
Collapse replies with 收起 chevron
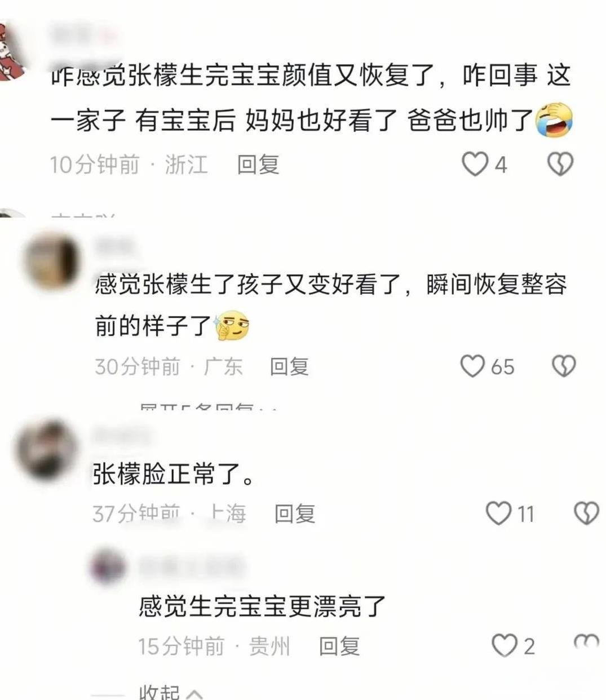pos(171,692)
